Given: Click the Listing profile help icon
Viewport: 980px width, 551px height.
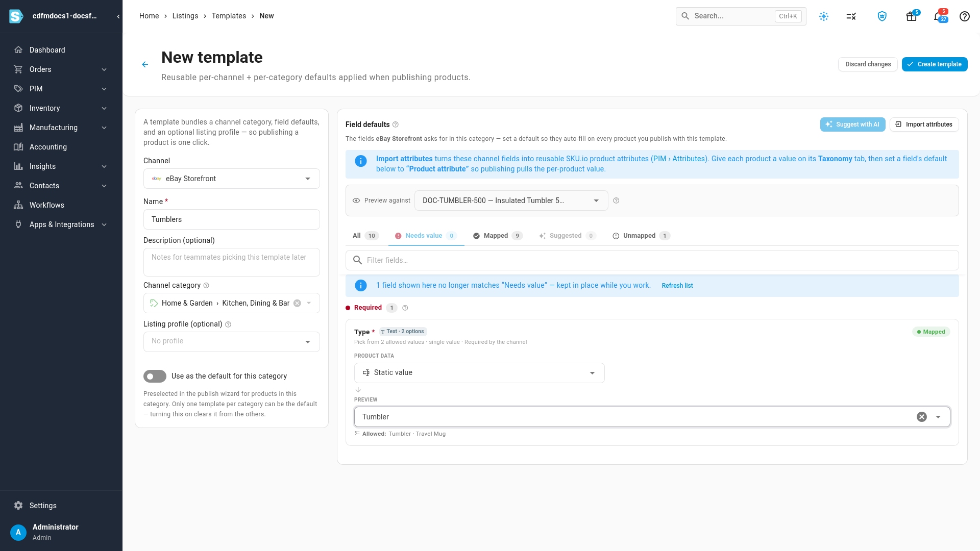Looking at the screenshot, I should [x=228, y=324].
